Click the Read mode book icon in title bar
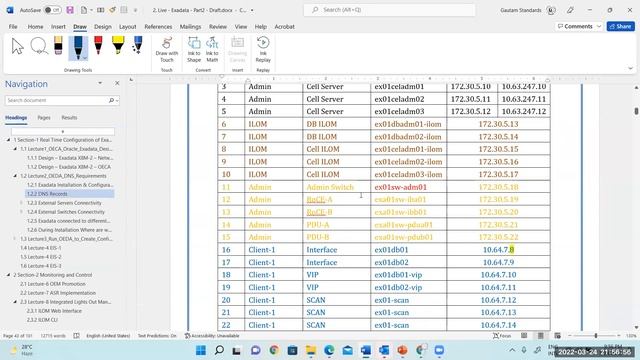Image resolution: width=640 pixels, height=360 pixels. pyautogui.click(x=100, y=10)
